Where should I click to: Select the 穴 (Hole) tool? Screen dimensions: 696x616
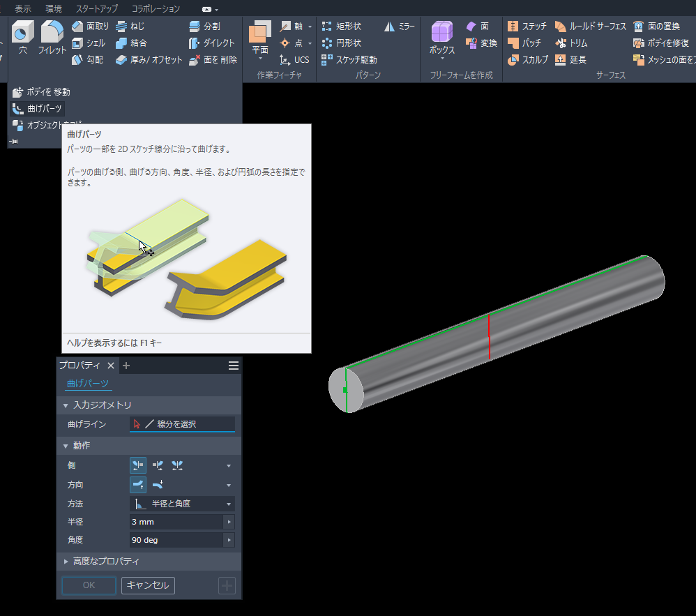[x=23, y=38]
